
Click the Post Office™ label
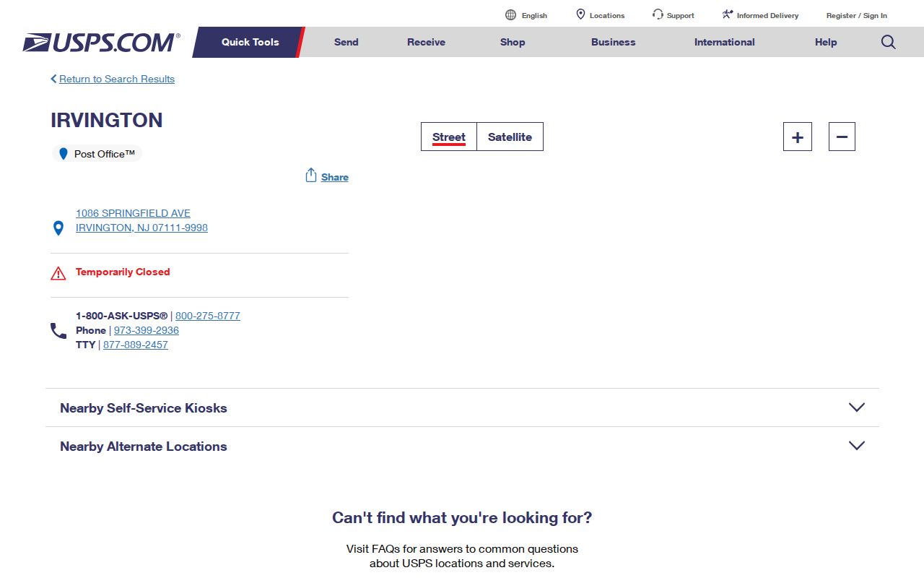[x=105, y=154]
